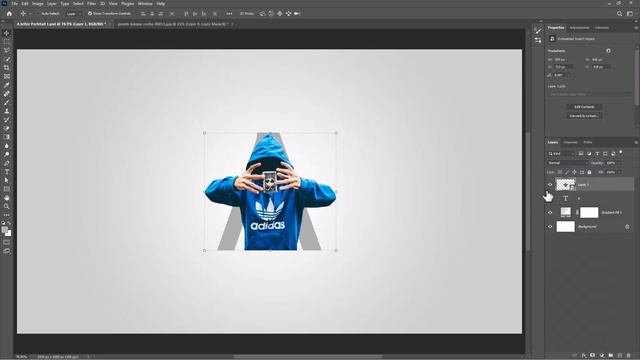This screenshot has height=360, width=640.
Task: Click the add layer style fx button
Action: click(584, 356)
